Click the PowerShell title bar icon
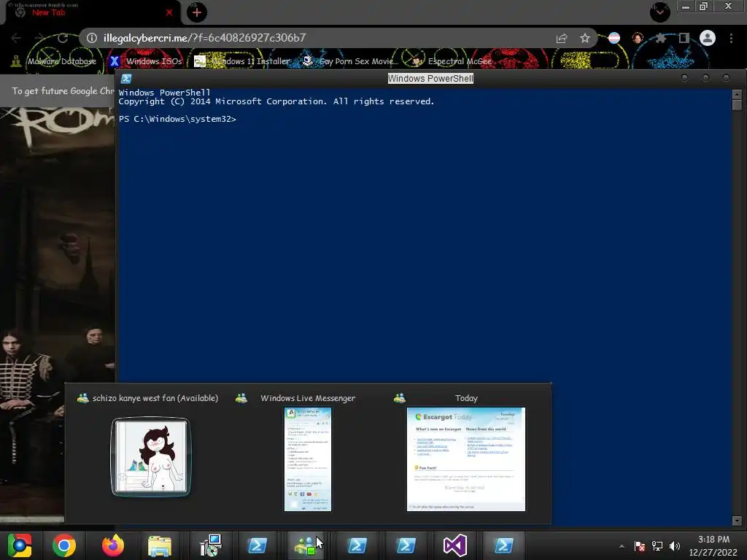The image size is (747, 560). coord(126,79)
